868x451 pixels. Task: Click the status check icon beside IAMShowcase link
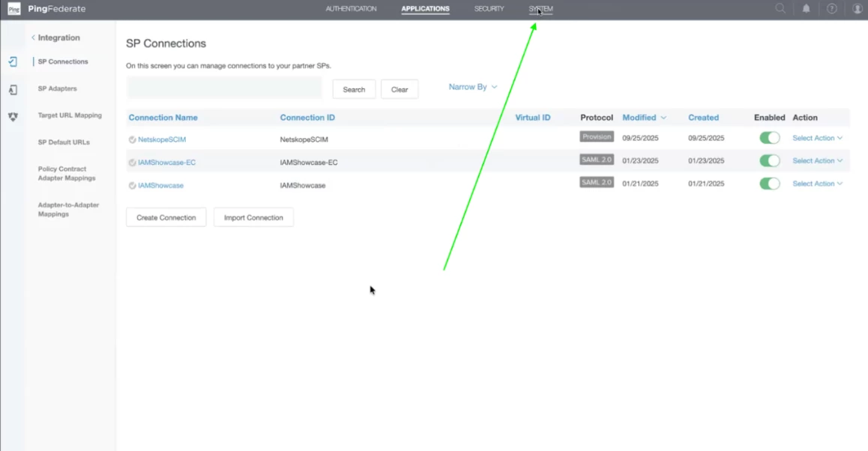coord(133,185)
